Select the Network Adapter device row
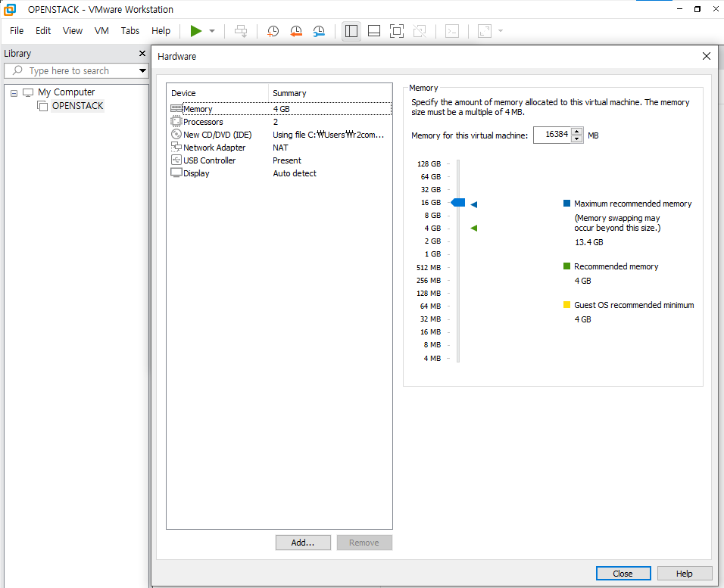Viewport: 724px width, 588px height. 281,148
